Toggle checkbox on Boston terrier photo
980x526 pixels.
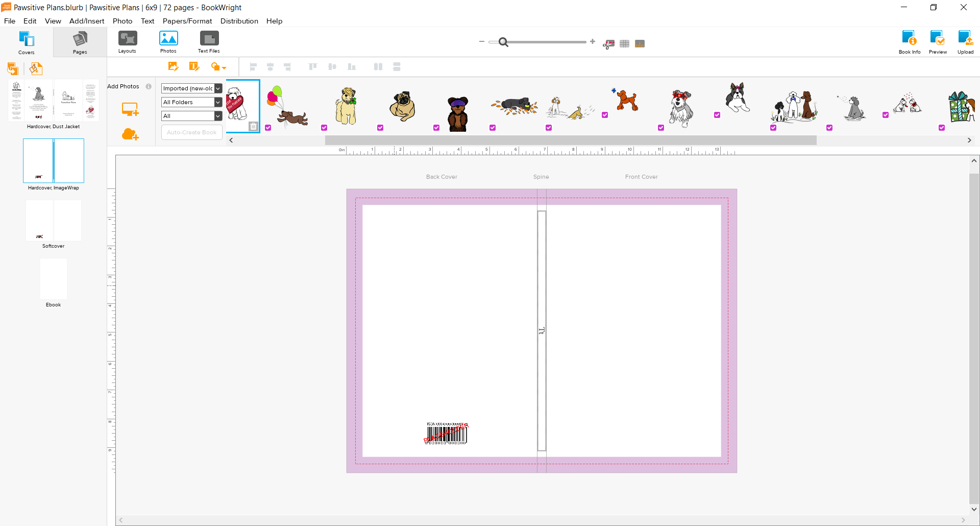(x=717, y=115)
